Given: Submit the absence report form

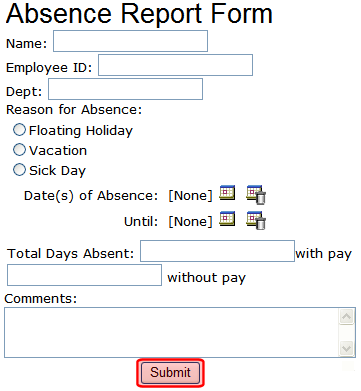Looking at the screenshot, I should (170, 373).
